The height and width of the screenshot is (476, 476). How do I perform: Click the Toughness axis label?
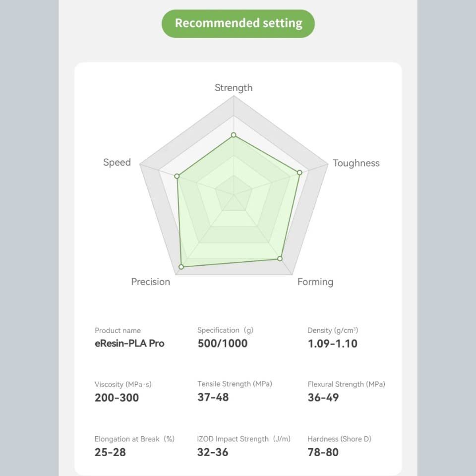click(x=356, y=163)
